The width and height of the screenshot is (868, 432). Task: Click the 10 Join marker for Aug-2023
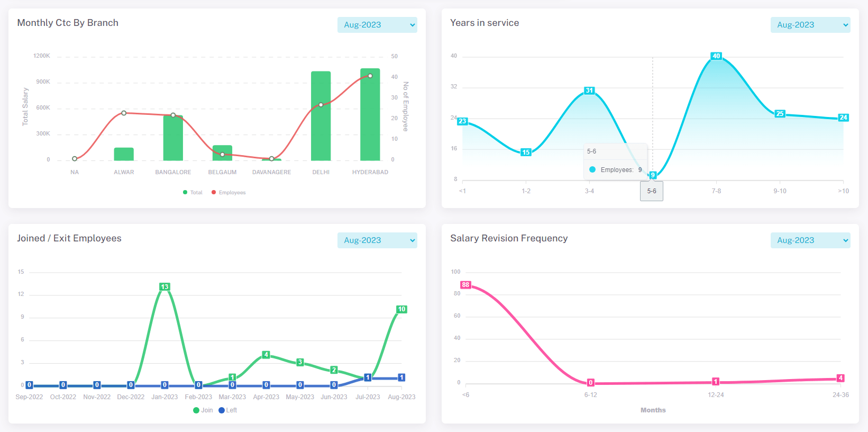tap(401, 309)
